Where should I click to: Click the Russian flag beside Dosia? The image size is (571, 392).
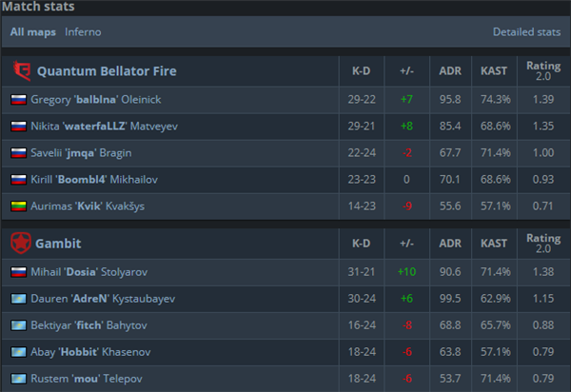pyautogui.click(x=19, y=272)
